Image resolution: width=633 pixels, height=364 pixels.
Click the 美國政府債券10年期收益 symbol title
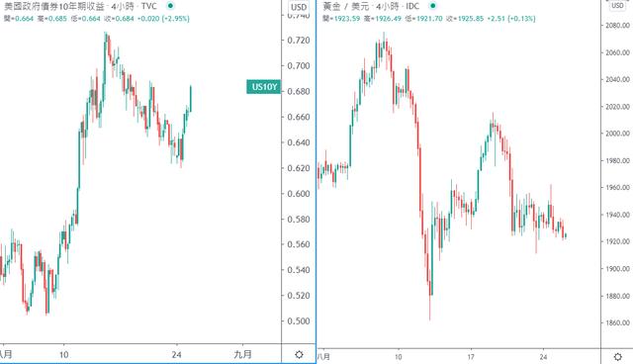pos(53,6)
